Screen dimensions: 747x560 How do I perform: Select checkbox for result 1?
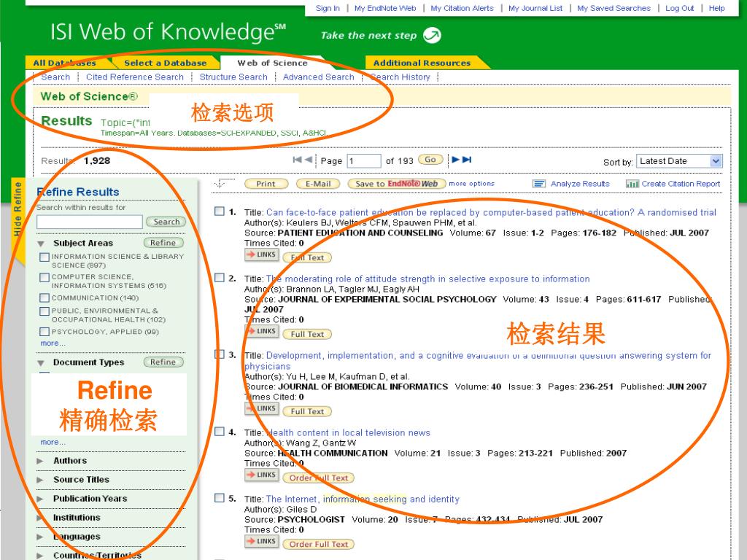(x=219, y=211)
